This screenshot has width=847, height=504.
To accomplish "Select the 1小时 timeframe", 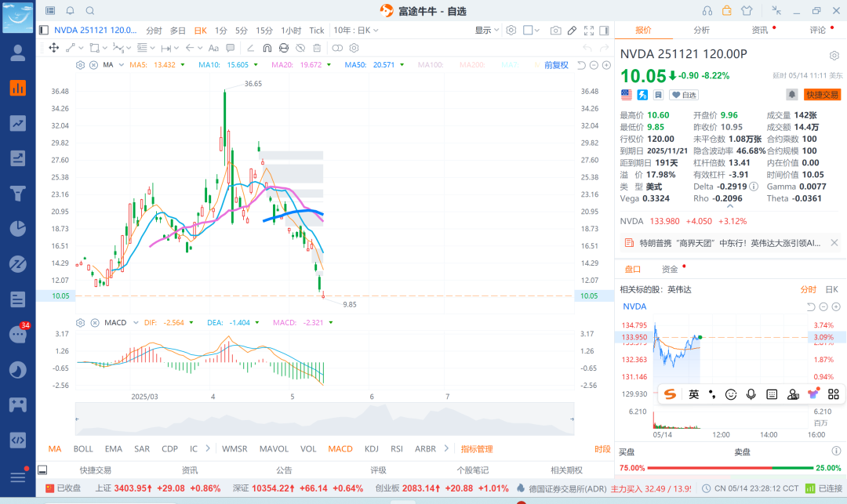I will pyautogui.click(x=291, y=31).
